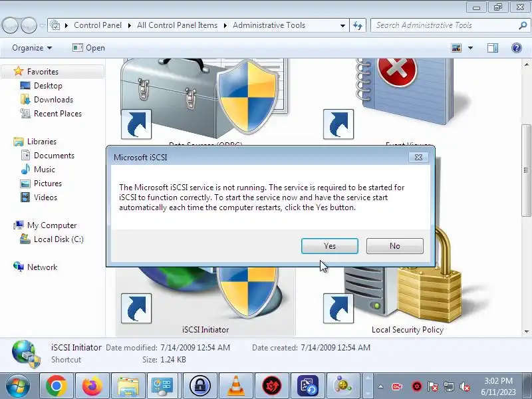
Task: Open the blue backup app in taskbar
Action: (x=308, y=386)
